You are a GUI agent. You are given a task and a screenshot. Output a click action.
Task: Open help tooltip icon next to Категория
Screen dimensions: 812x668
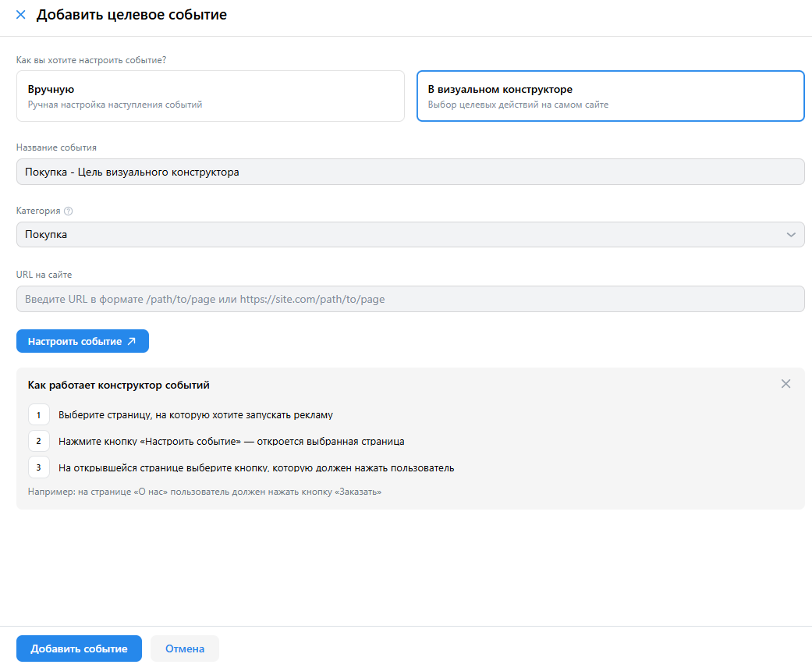tap(69, 211)
